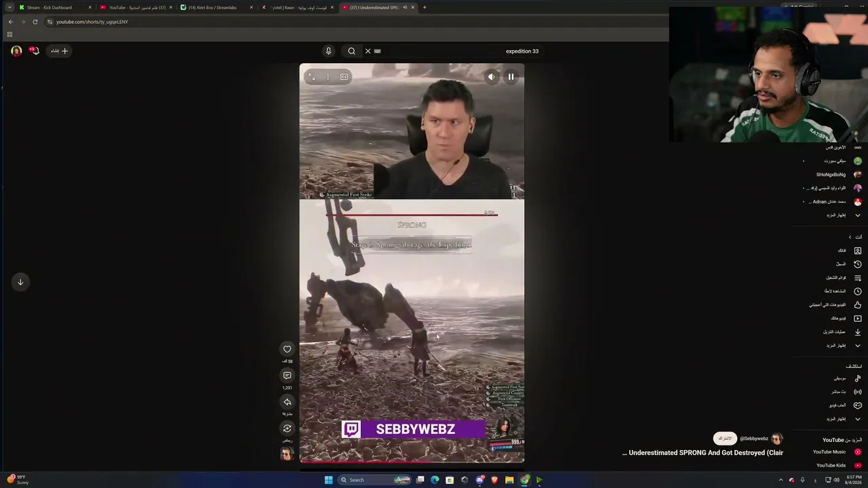Viewport: 868px width, 488px height.
Task: Clear the search text with X
Action: 368,51
